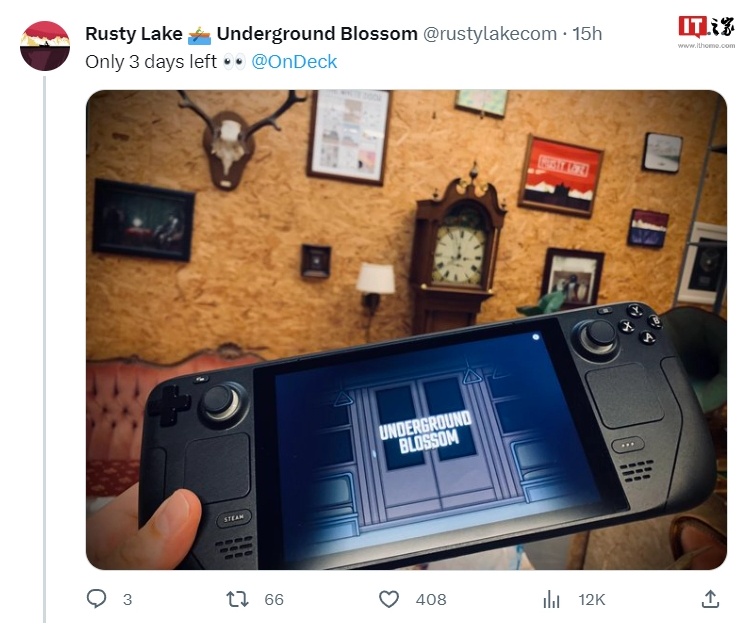Screen dimensions: 750x632
Task: Click the IT Home watermark logo
Action: [706, 27]
